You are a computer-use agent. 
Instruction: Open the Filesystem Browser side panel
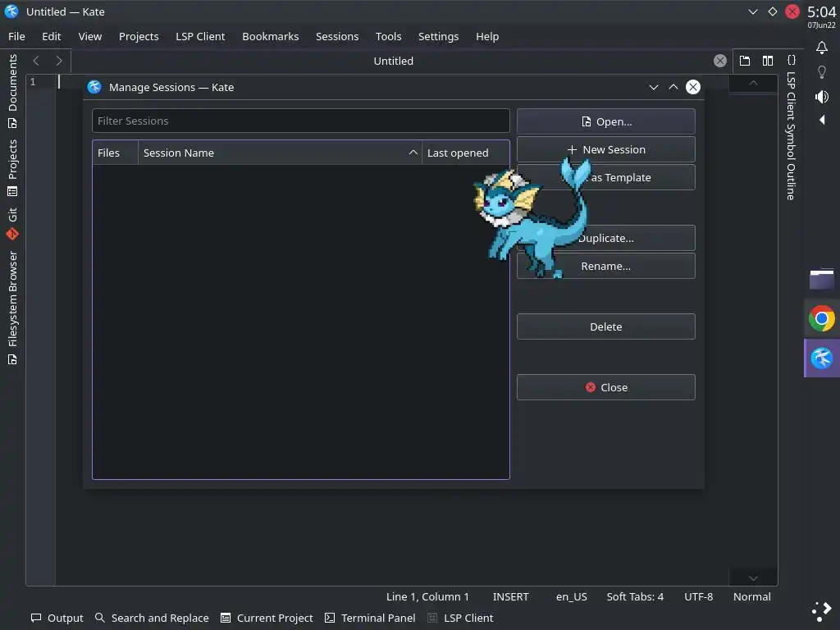point(12,308)
